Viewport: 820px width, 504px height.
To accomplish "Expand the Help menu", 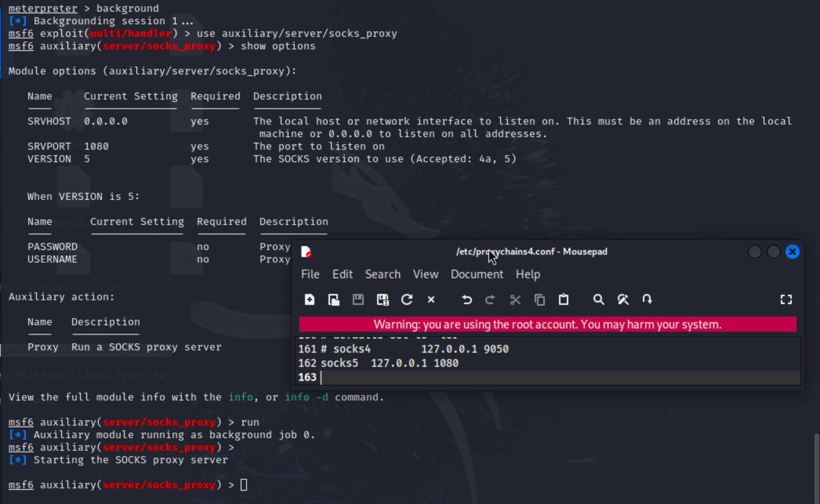I will pyautogui.click(x=528, y=274).
